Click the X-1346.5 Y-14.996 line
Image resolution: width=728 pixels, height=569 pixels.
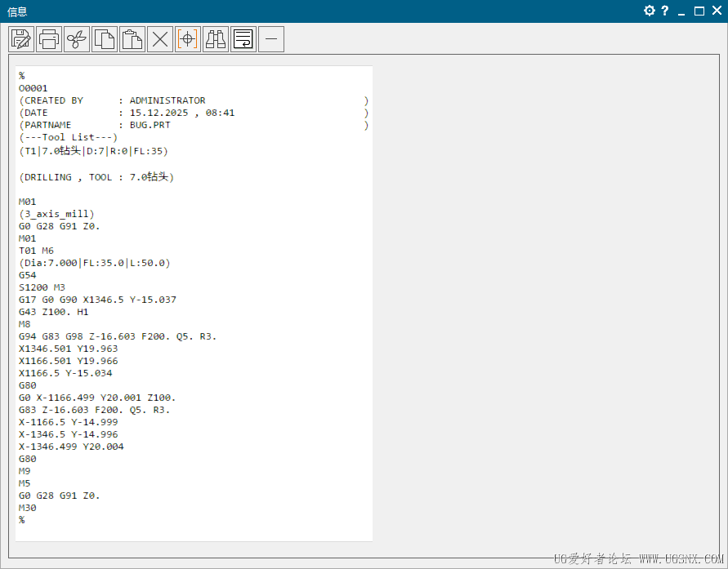(69, 434)
